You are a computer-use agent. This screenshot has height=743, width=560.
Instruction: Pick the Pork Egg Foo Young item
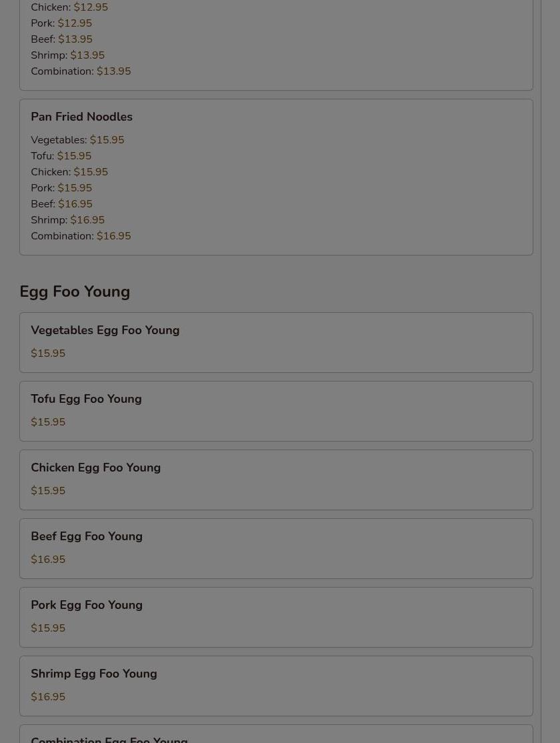276,617
